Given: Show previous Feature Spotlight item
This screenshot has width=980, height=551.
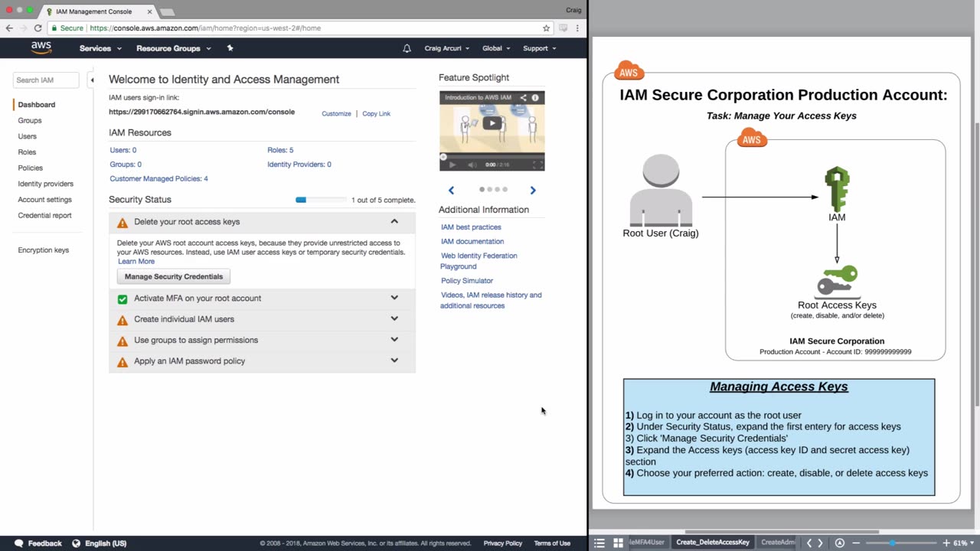Looking at the screenshot, I should (x=451, y=190).
